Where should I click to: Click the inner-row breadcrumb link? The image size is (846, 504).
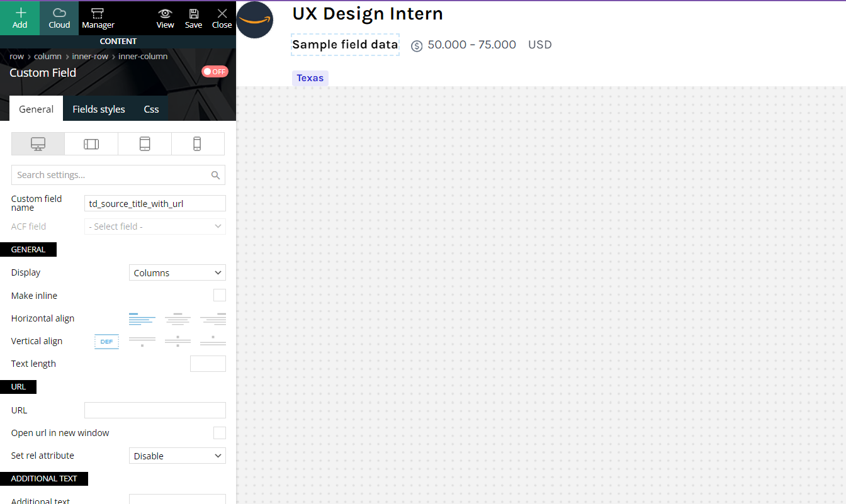pos(90,56)
